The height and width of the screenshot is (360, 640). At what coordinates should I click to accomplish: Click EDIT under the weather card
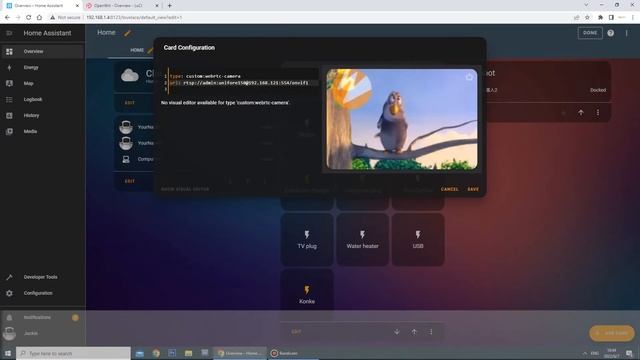[129, 103]
